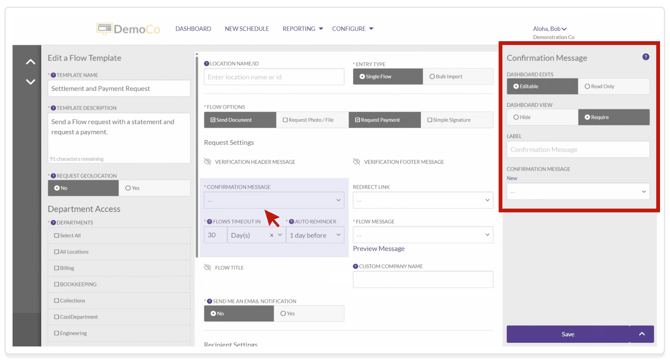Toggle the Request Photo / File option

(x=312, y=120)
